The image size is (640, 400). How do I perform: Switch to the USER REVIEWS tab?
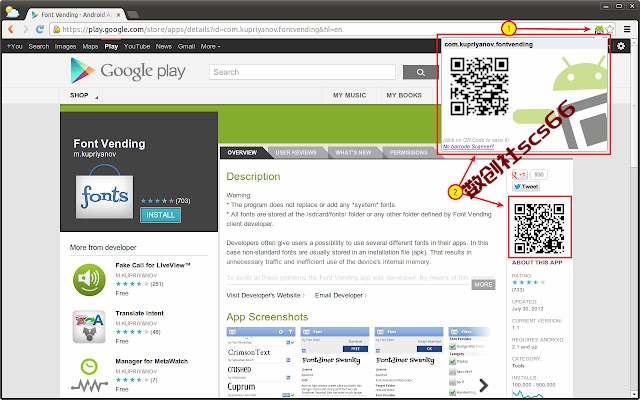coord(296,152)
